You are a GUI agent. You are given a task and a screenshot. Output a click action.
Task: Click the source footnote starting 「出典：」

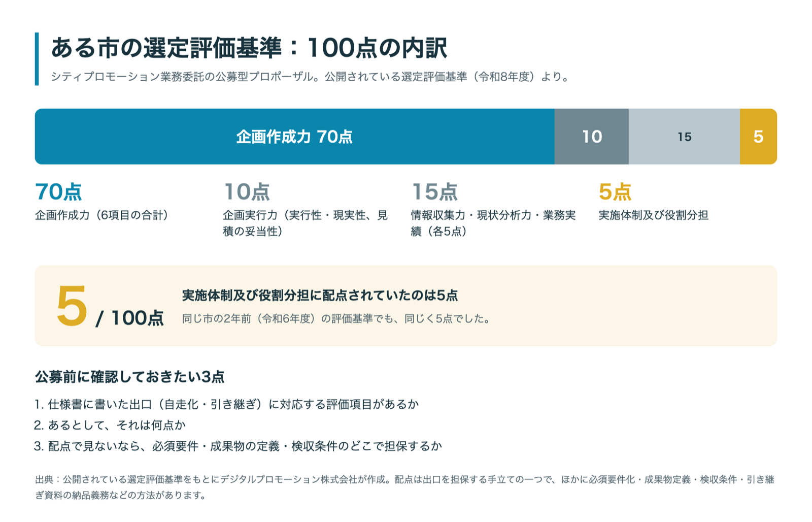point(405,487)
